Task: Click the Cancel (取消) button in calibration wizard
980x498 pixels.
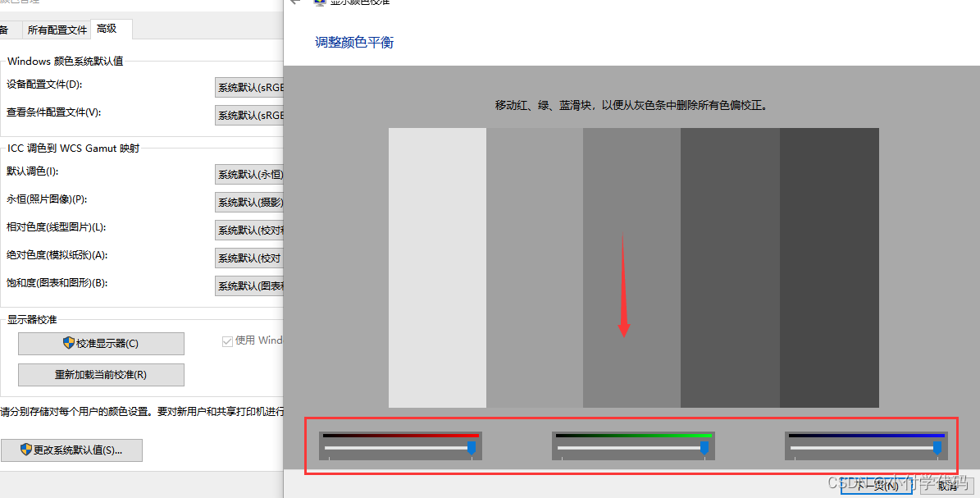Action: 947,486
